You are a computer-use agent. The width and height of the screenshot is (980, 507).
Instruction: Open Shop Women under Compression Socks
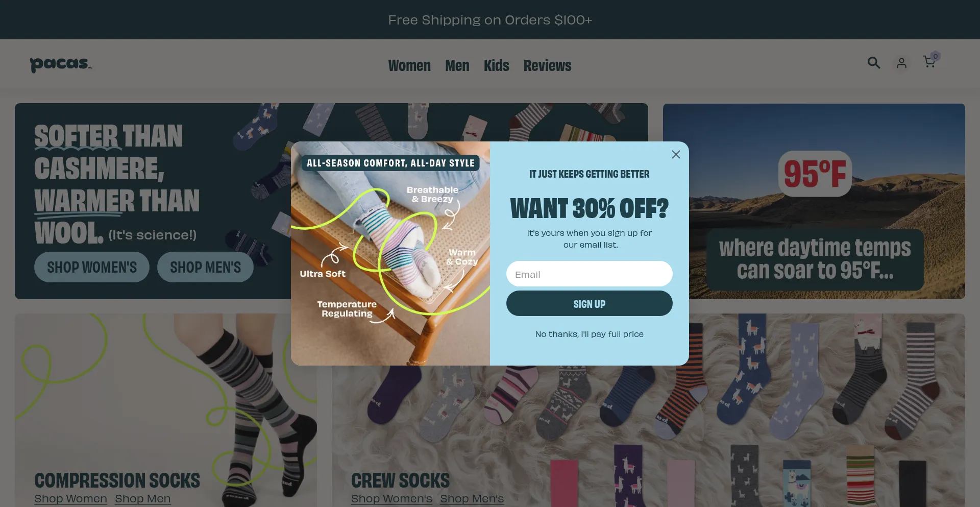click(x=70, y=499)
